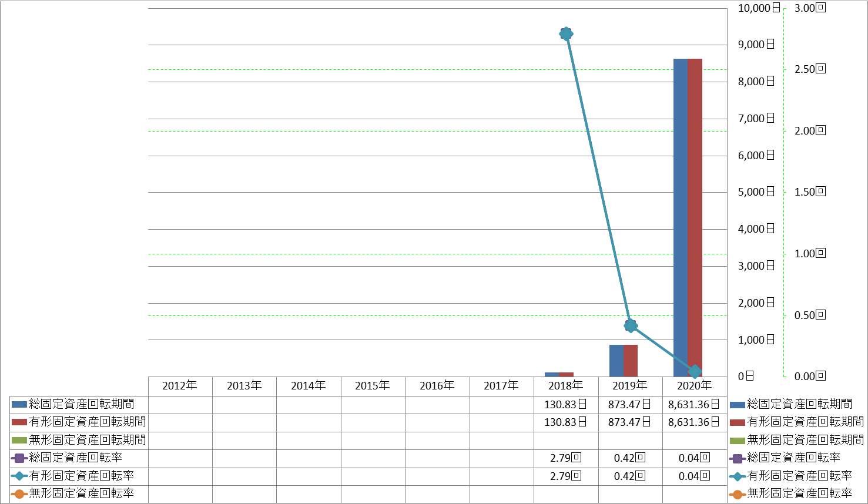
Task: Click the 7,000日 axis label
Action: (756, 119)
